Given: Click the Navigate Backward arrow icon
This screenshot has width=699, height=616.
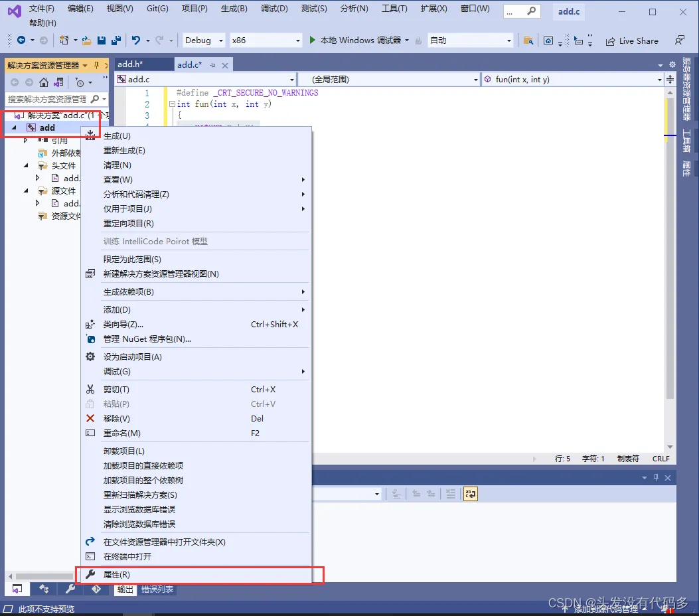Looking at the screenshot, I should point(21,40).
